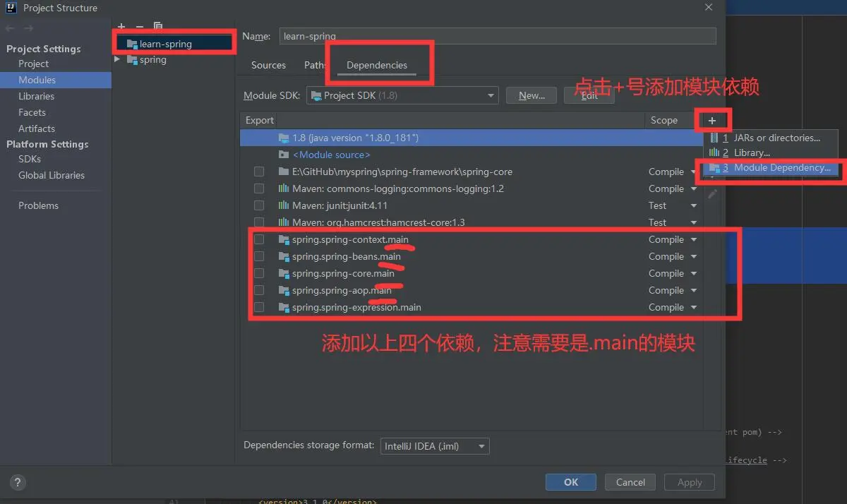Open Dependencies storage format dropdown

tap(434, 446)
